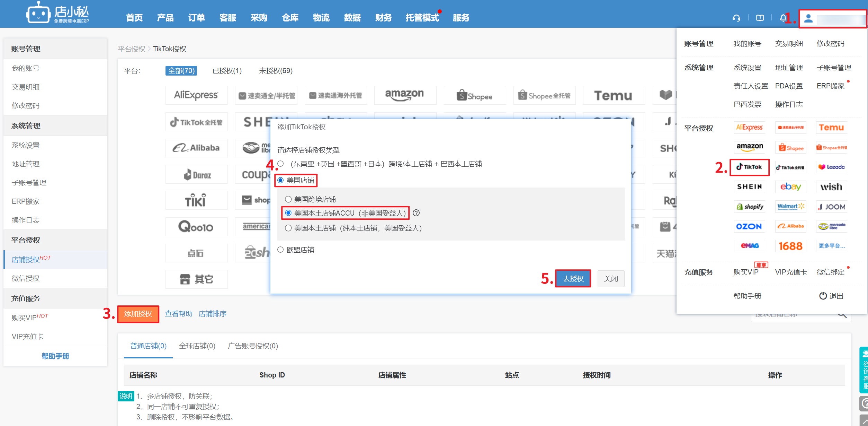Screen dimensions: 868x426
Task: Click the Amazon logo in platform grid
Action: [405, 95]
